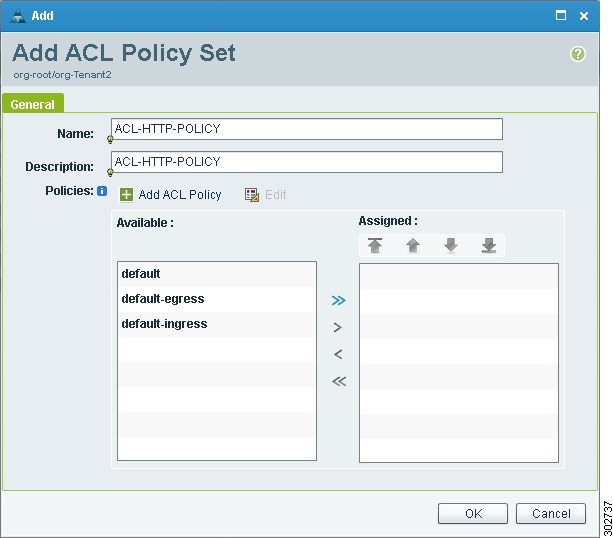The image size is (613, 538).
Task: Click the green help question mark icon
Action: coord(577,54)
